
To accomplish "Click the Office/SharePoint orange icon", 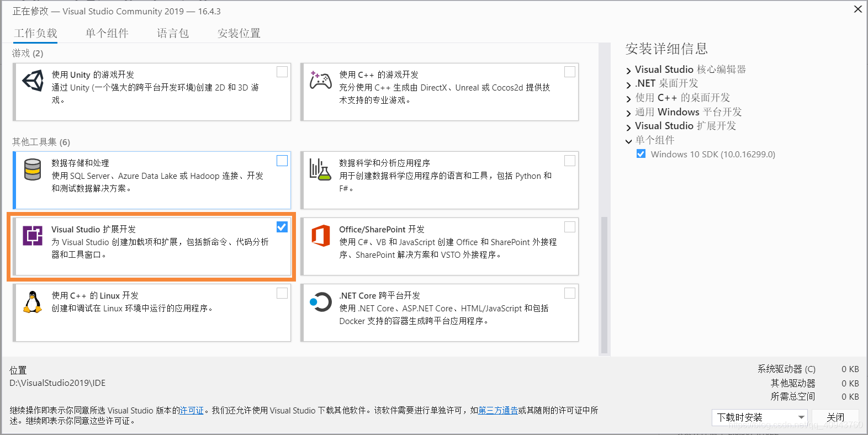I will point(320,236).
